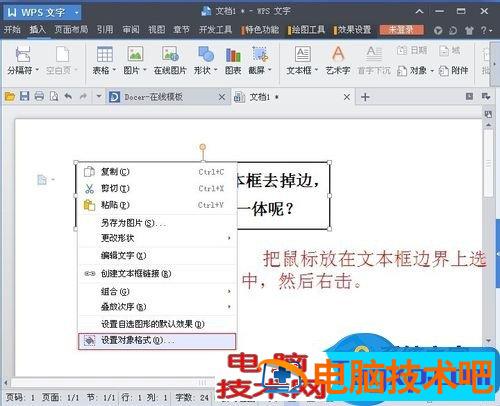Choose 剪切 from the context menu

157,188
